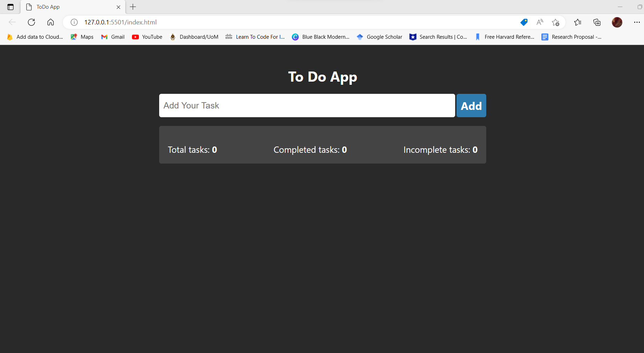Expand the Favorites list icon
Viewport: 644px width, 353px height.
click(578, 22)
